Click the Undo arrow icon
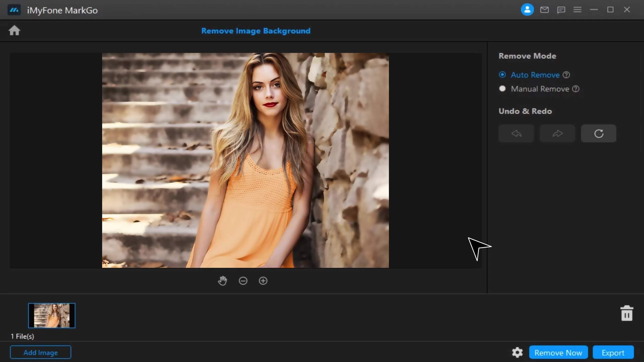This screenshot has height=362, width=644. (x=516, y=133)
